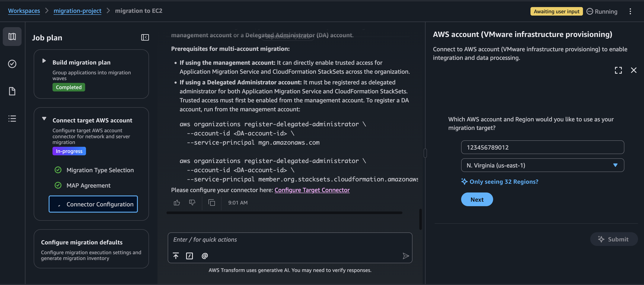This screenshot has height=285, width=644.
Task: Open the Configure Target Connector link
Action: pos(312,190)
